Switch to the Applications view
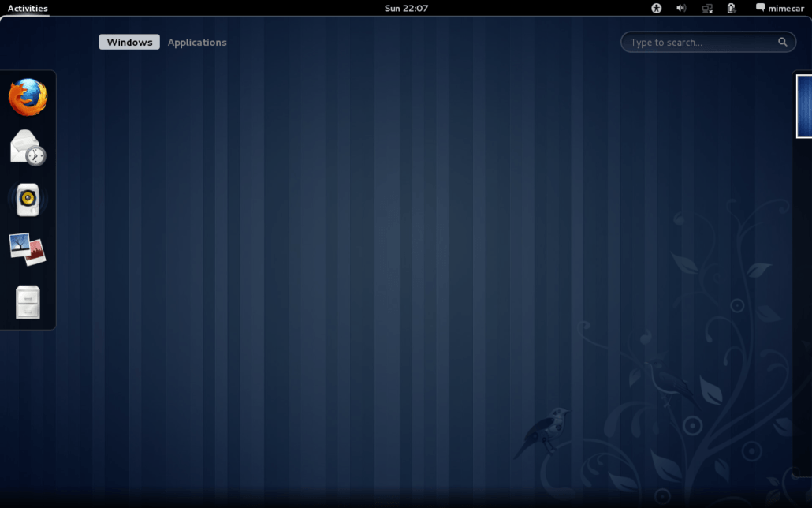 [197, 42]
